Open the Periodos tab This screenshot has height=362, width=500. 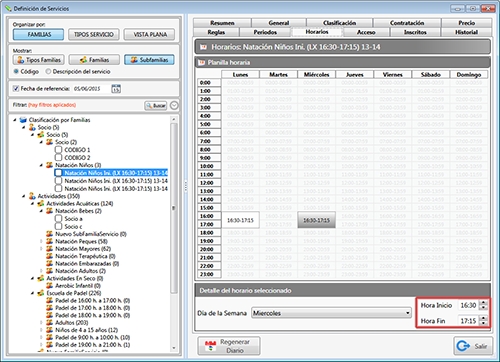pos(265,32)
